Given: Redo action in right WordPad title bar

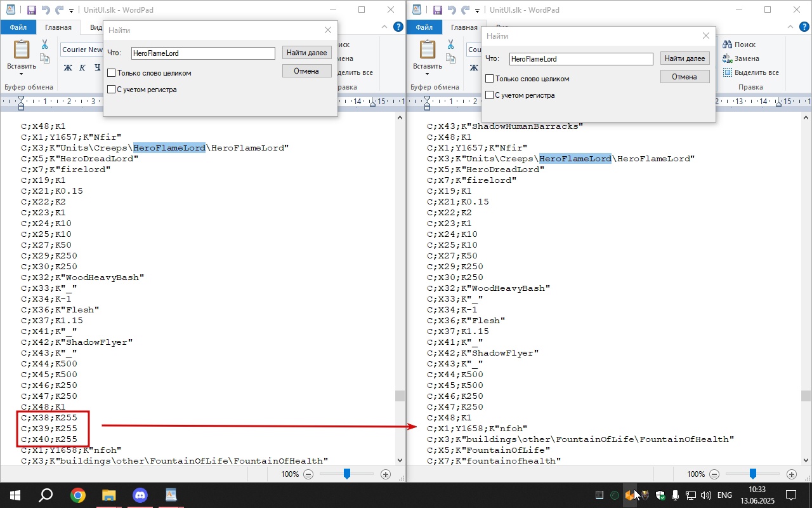Looking at the screenshot, I should coord(465,10).
